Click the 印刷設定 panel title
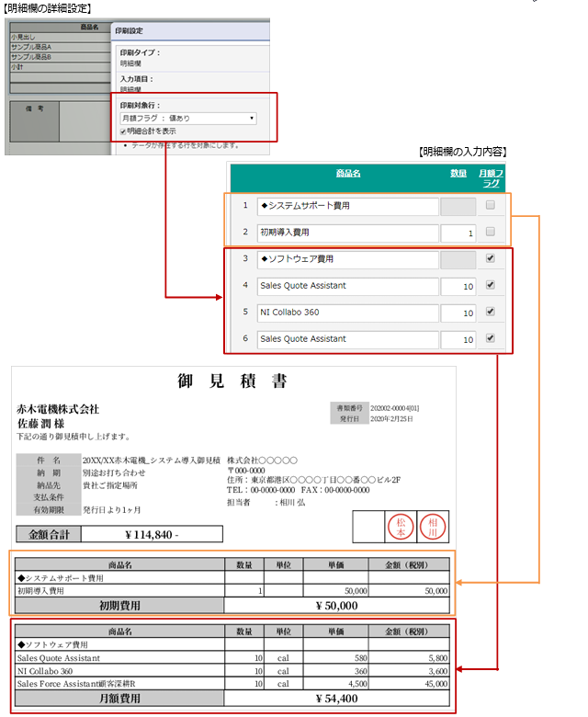588x717 pixels. tap(129, 31)
